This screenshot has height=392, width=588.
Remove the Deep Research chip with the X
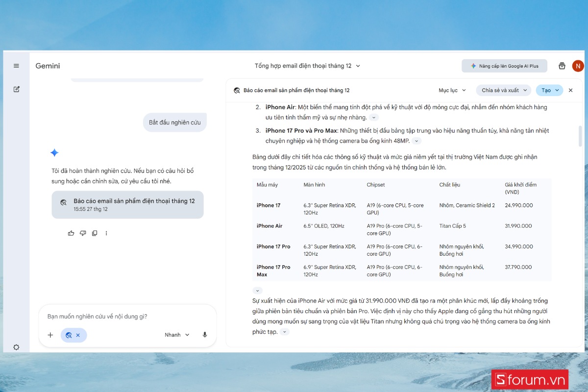[x=79, y=335]
